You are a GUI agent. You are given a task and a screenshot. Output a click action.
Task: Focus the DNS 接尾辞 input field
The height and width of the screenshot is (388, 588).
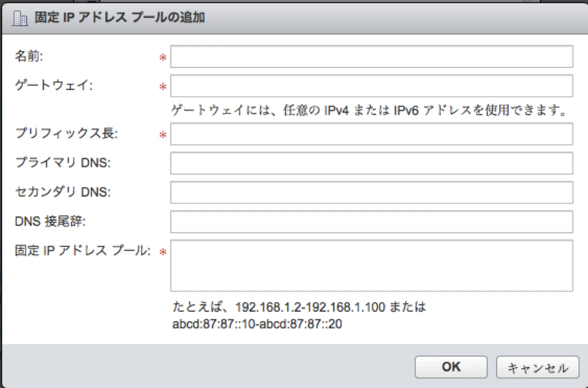coord(372,222)
